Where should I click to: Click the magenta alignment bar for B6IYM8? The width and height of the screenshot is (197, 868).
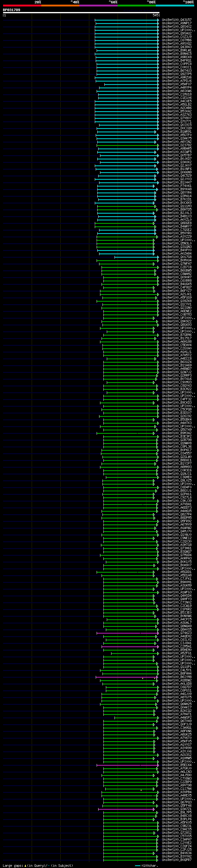[x=127, y=677]
